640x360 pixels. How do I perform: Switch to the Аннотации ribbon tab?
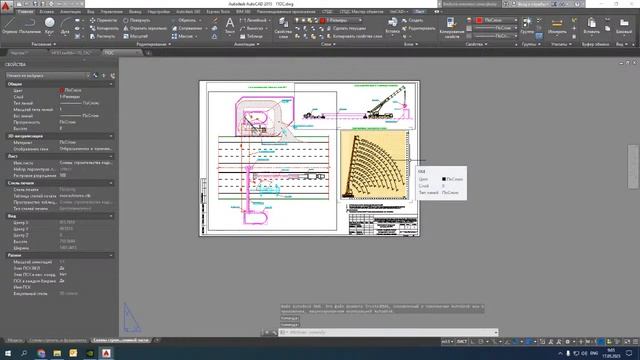(x=70, y=12)
